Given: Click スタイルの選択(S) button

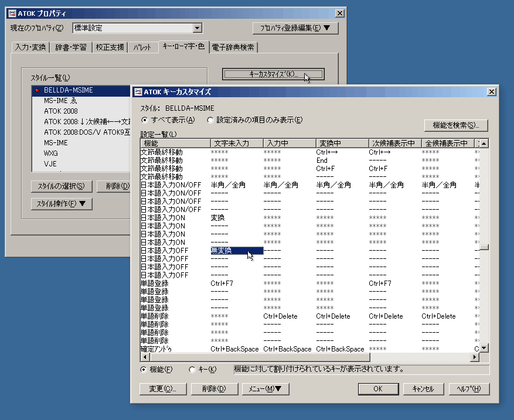Looking at the screenshot, I should point(62,186).
